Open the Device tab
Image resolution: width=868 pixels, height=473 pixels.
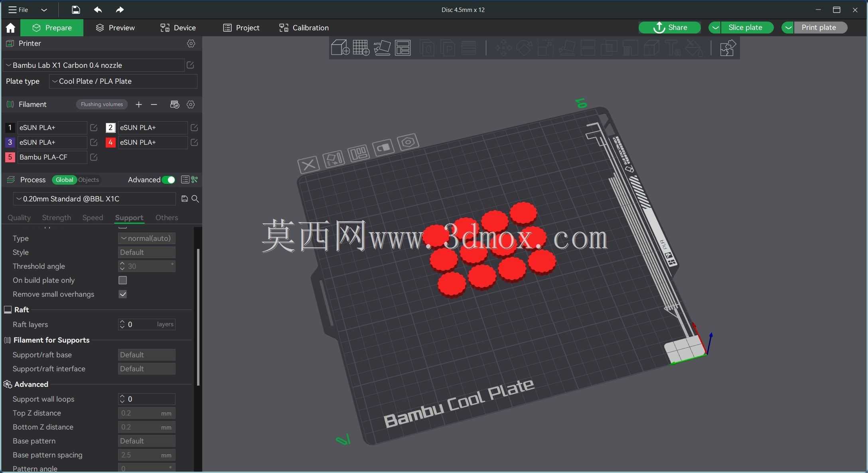point(178,28)
